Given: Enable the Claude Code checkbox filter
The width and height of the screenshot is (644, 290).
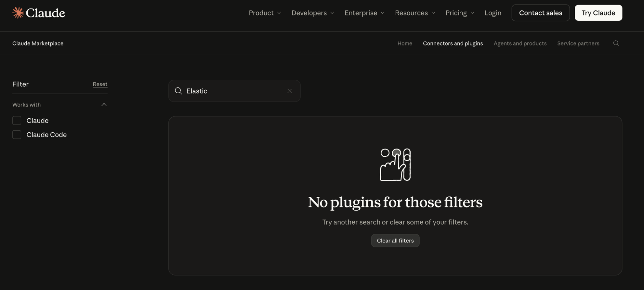Looking at the screenshot, I should point(17,135).
